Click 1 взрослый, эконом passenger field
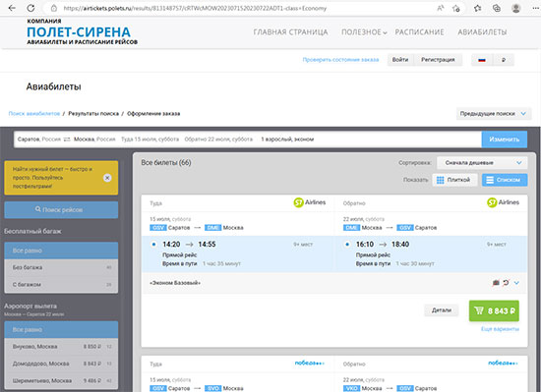The width and height of the screenshot is (541, 392). click(287, 140)
